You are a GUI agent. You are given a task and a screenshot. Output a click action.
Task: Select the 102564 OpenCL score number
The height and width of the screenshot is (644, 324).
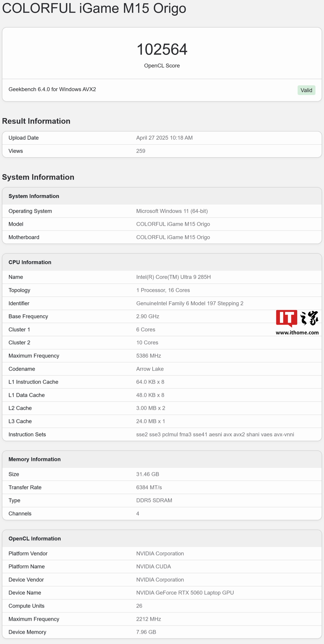(x=162, y=49)
